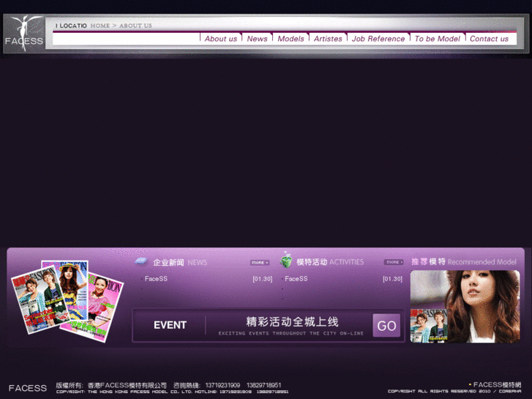This screenshot has width=532, height=399.
Task: Click the hotline number 13719231909 in the footer
Action: tap(222, 385)
